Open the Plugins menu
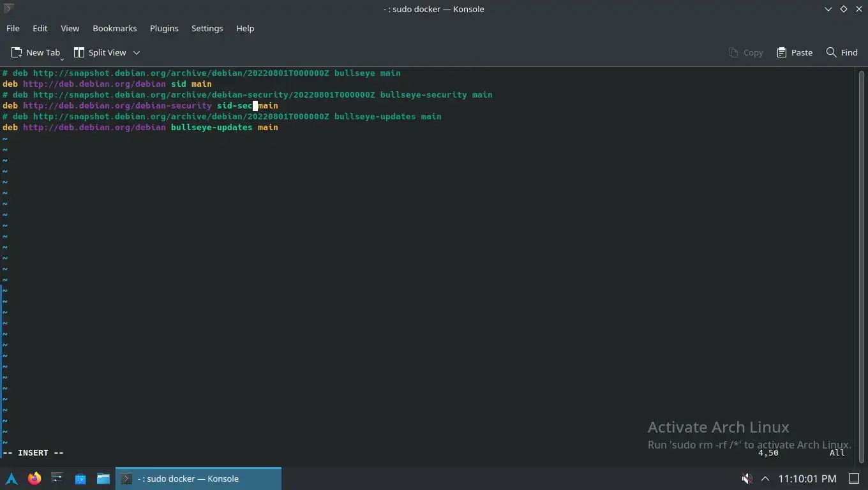This screenshot has width=868, height=490. point(164,28)
